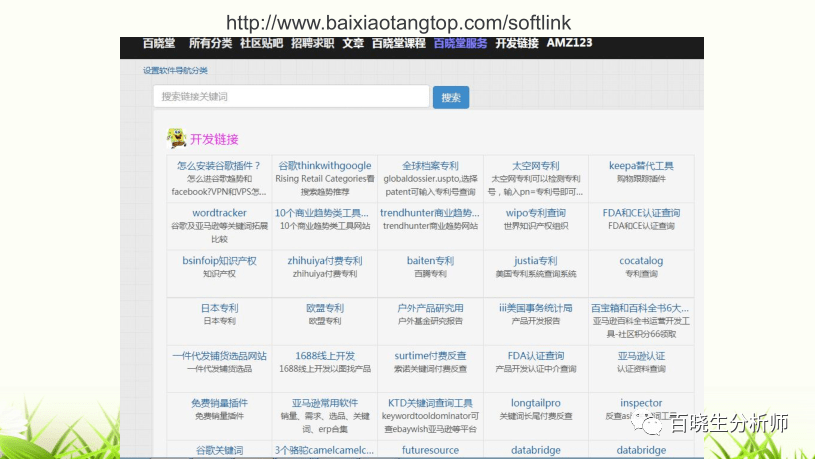Open the 3个骆驼camelcamelc link
Screen dimensions: 815x459
pyautogui.click(x=324, y=450)
